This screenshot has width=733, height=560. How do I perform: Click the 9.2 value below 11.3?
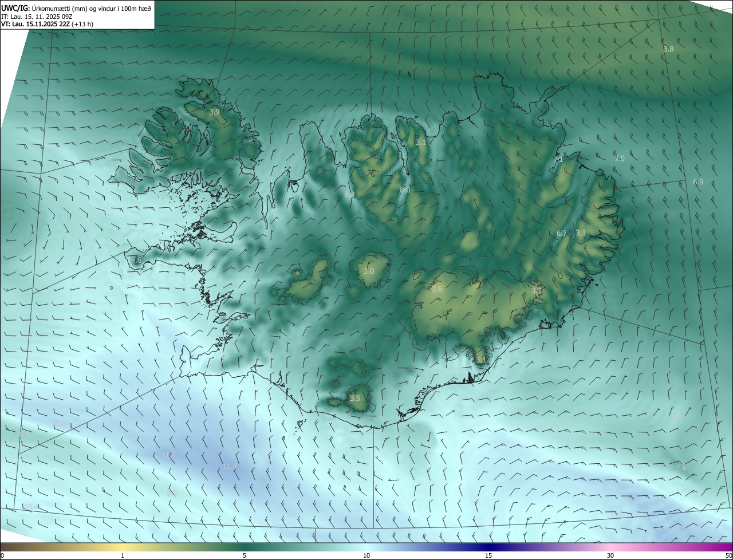click(x=171, y=493)
